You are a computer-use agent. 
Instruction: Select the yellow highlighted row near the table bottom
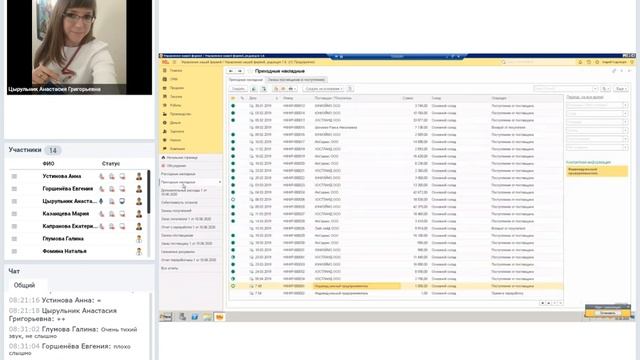click(x=396, y=286)
